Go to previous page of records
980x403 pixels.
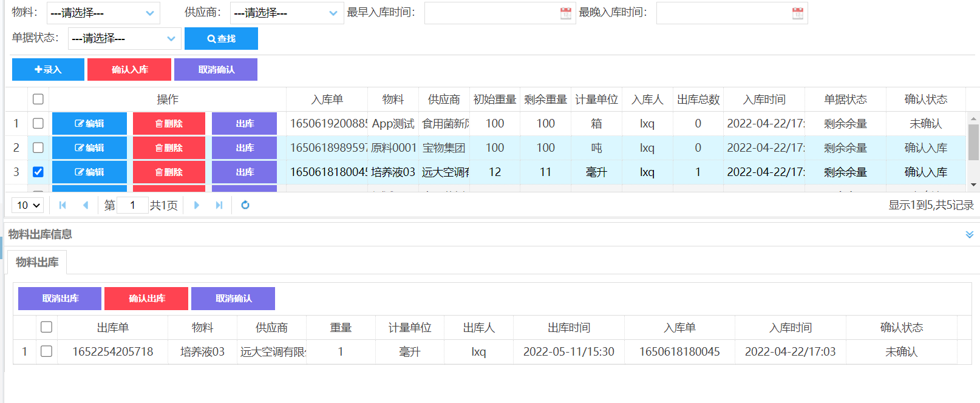86,205
